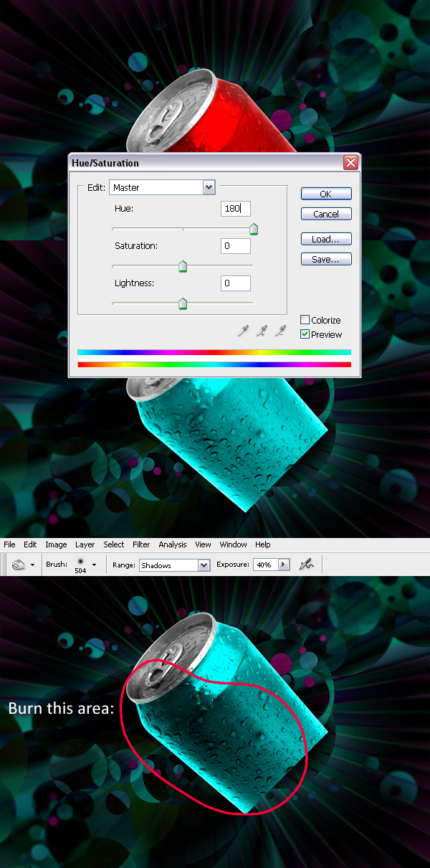
Task: Click the Save... button
Action: click(x=326, y=259)
